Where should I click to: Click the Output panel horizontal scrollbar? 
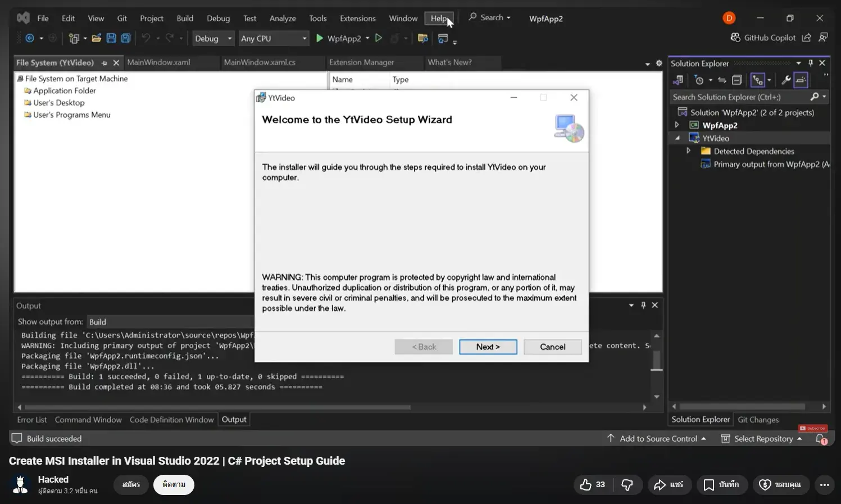(x=218, y=407)
